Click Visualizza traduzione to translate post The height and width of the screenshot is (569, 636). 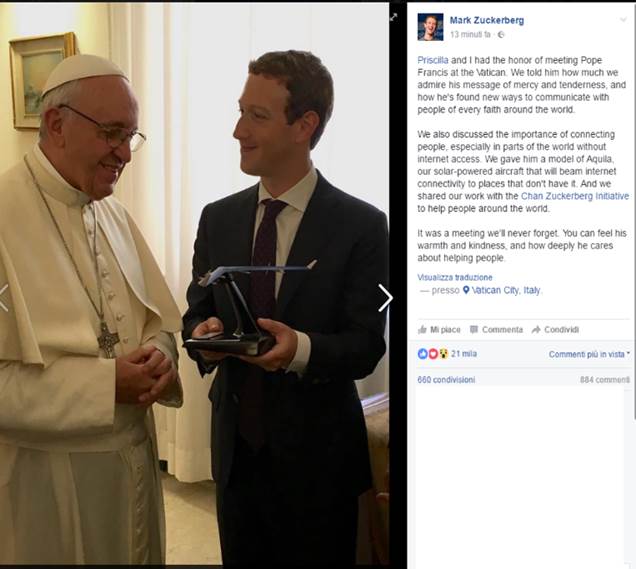coord(455,277)
